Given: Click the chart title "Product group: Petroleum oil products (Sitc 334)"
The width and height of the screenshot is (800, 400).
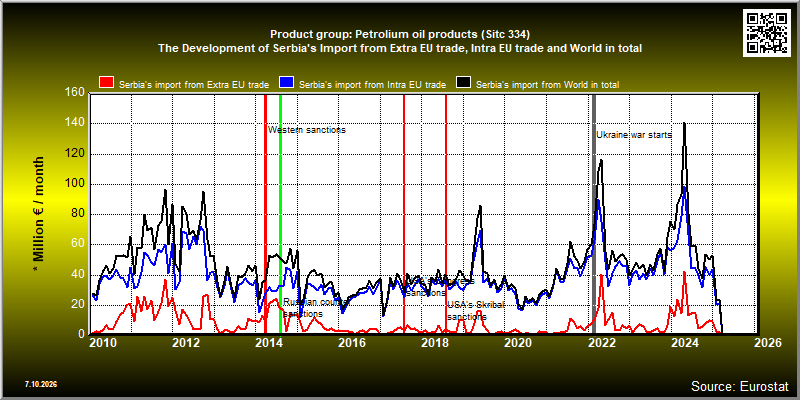Looking at the screenshot, I should [400, 35].
